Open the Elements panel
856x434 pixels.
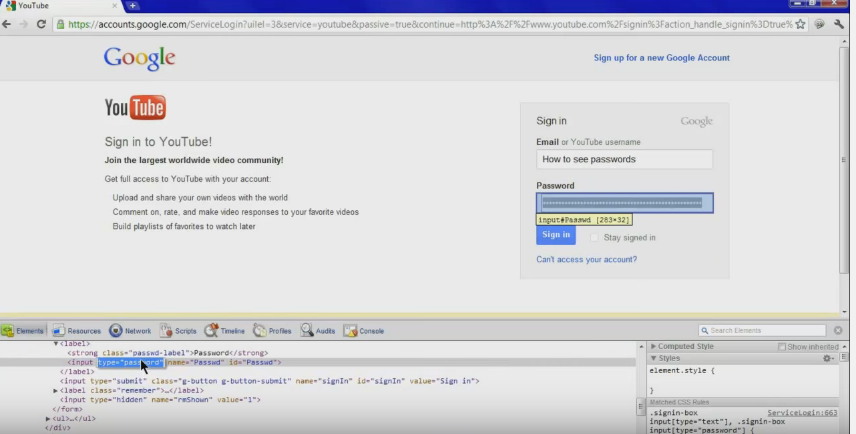pos(23,330)
